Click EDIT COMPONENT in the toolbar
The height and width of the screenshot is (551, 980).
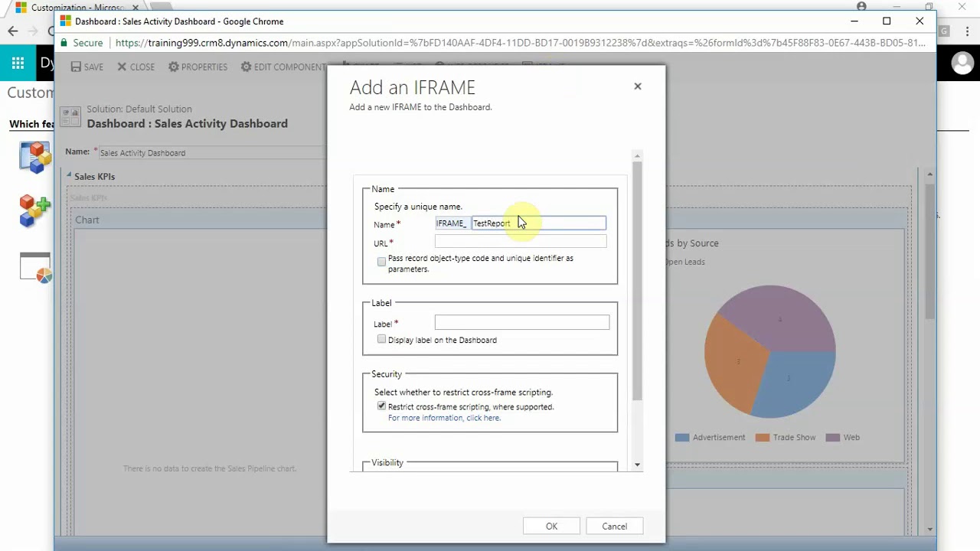(x=283, y=67)
